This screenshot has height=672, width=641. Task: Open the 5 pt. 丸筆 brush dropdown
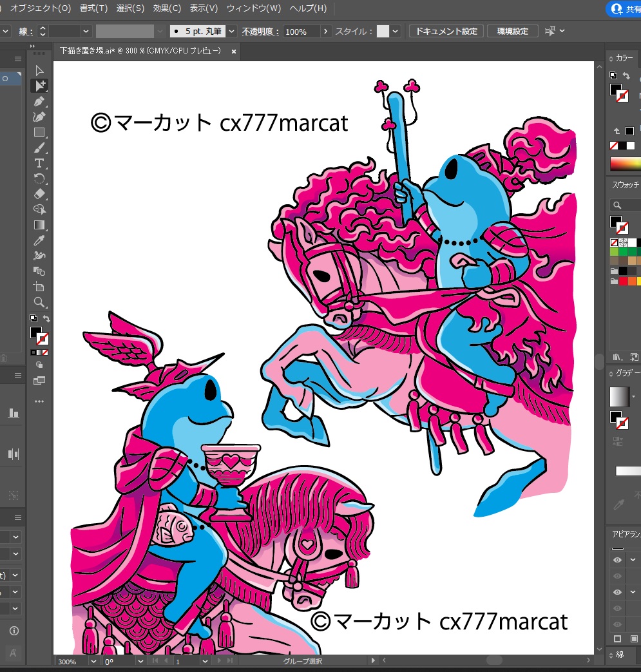tap(233, 31)
